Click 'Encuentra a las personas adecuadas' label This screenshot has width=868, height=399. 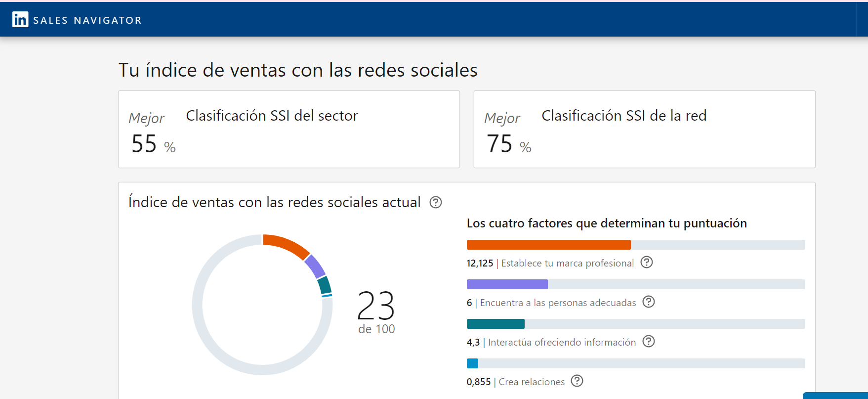tap(558, 303)
